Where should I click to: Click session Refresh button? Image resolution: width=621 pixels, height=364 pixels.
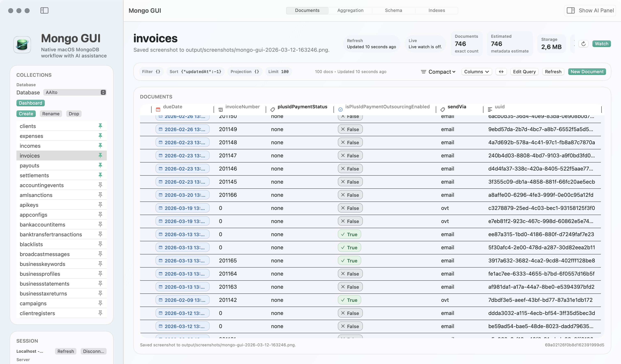(66, 351)
